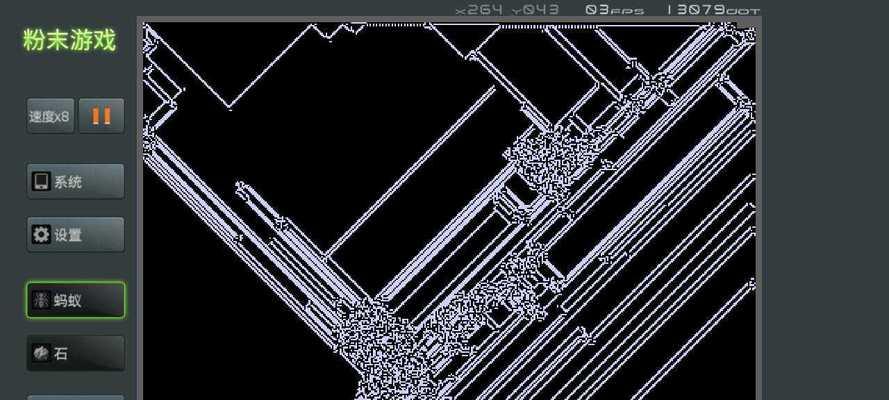889x400 pixels.
Task: Click the partially visible button below 石
Action: pos(75,397)
